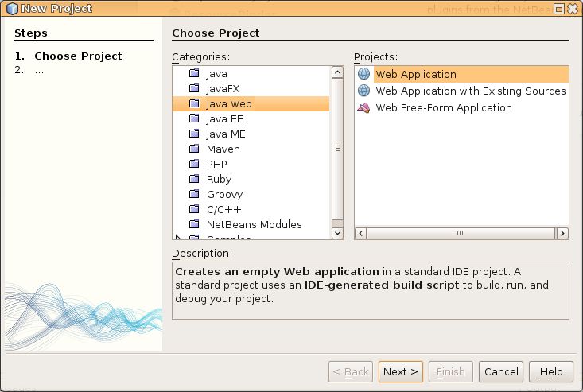Click Projects list scroll right arrow
The width and height of the screenshot is (583, 392).
562,233
